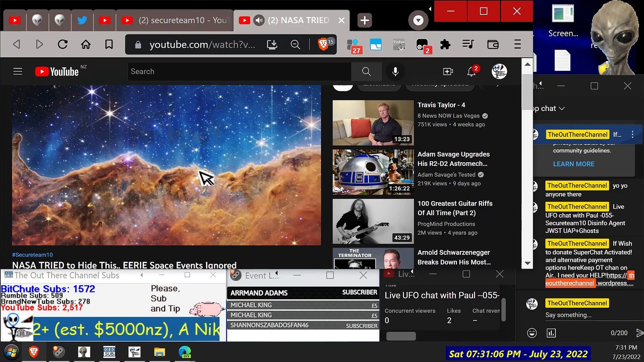Click the youtube.com address bar
Viewport: 644px width, 362px height.
(202, 44)
